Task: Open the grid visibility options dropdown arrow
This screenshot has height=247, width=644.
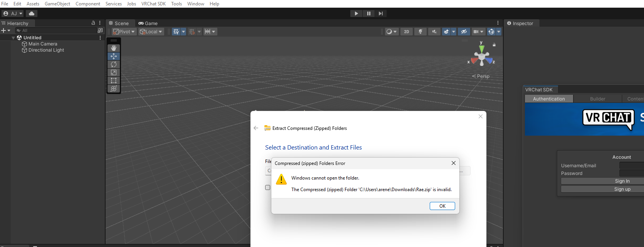Action: coord(183,32)
